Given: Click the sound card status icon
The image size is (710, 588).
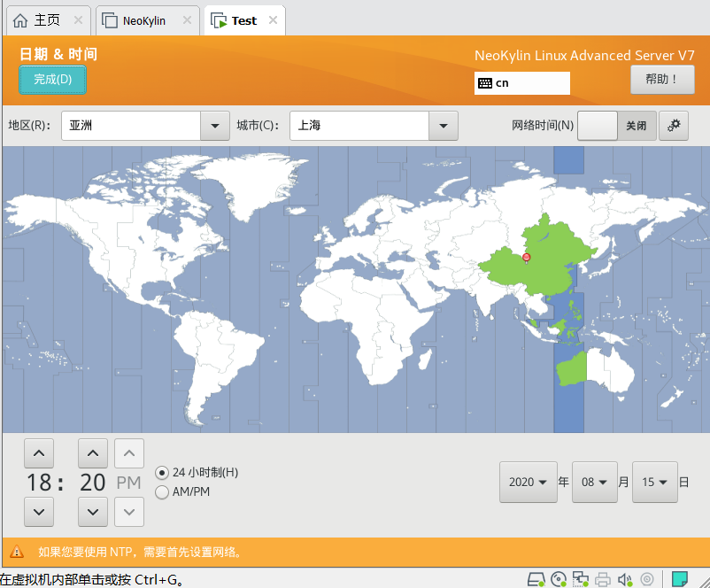Looking at the screenshot, I should 625,579.
